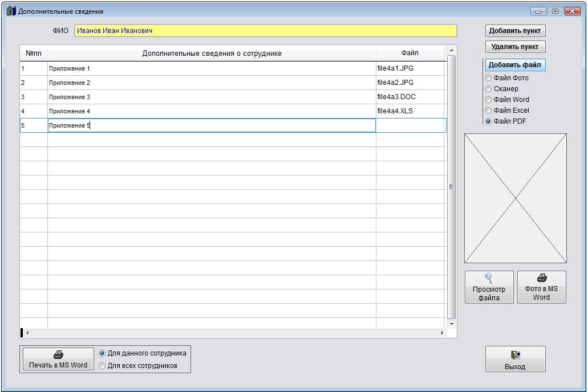Viewport: 588px width, 392px height.
Task: Click the empty file cell in row 5
Action: click(x=411, y=125)
